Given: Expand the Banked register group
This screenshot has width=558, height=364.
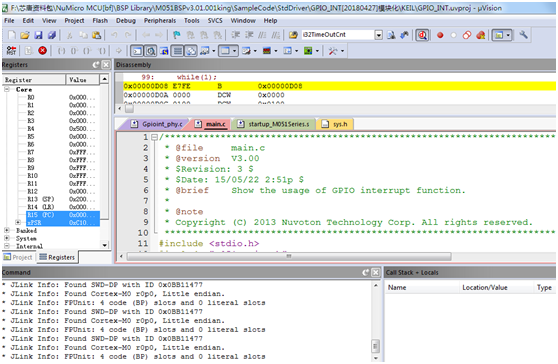Looking at the screenshot, I should pos(7,230).
